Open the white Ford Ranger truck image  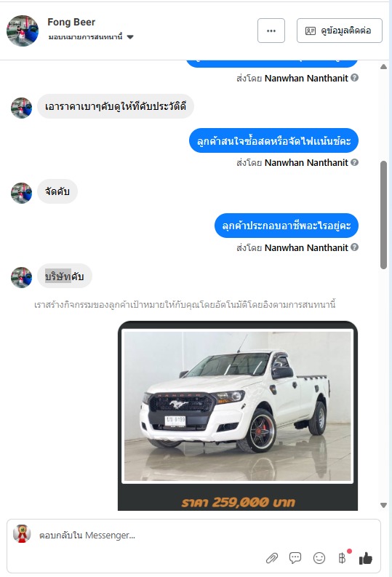[238, 407]
